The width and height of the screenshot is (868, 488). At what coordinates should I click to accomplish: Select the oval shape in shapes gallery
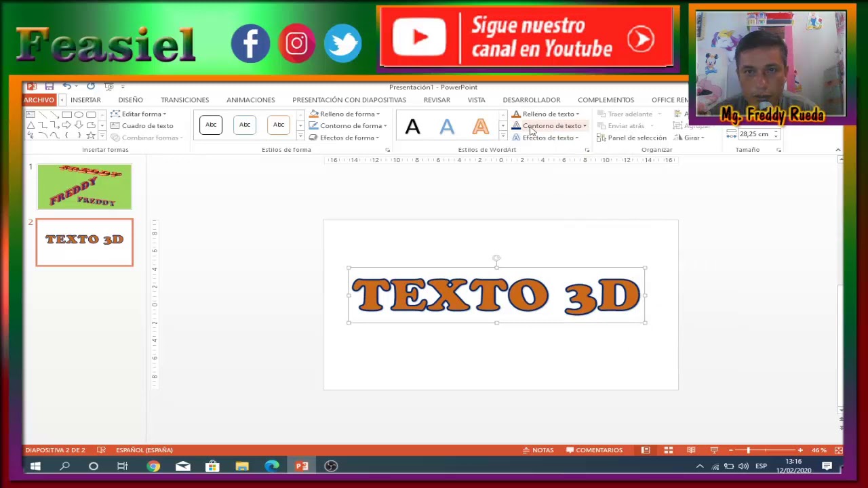coord(79,115)
